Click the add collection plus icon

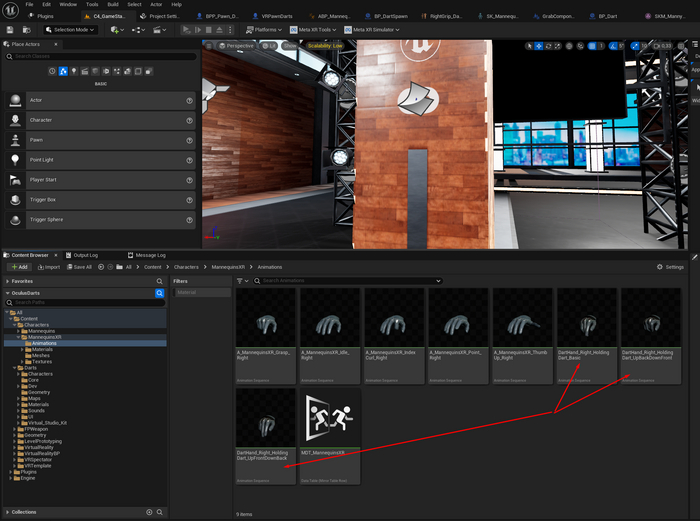point(149,511)
